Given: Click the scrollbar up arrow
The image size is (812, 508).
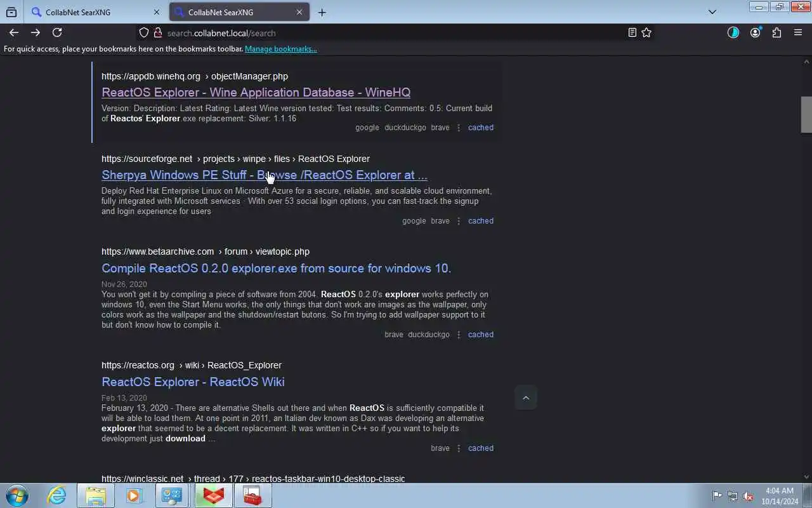Looking at the screenshot, I should pos(806,62).
